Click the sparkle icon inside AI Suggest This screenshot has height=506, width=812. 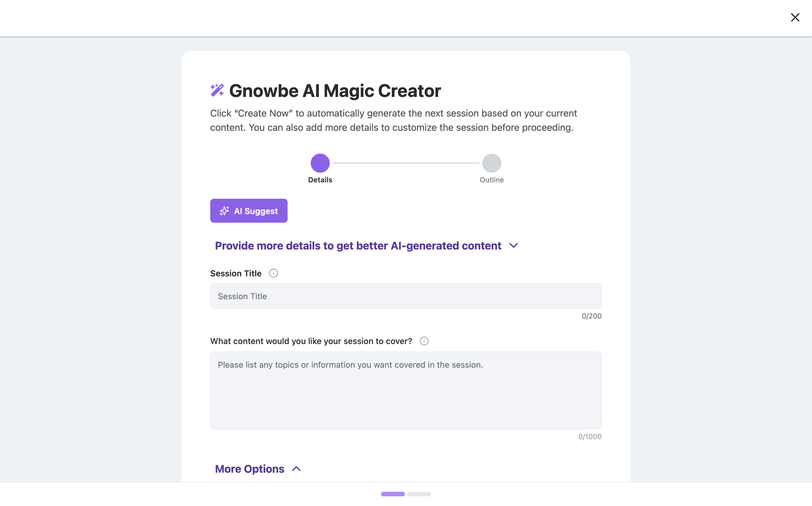pyautogui.click(x=224, y=211)
